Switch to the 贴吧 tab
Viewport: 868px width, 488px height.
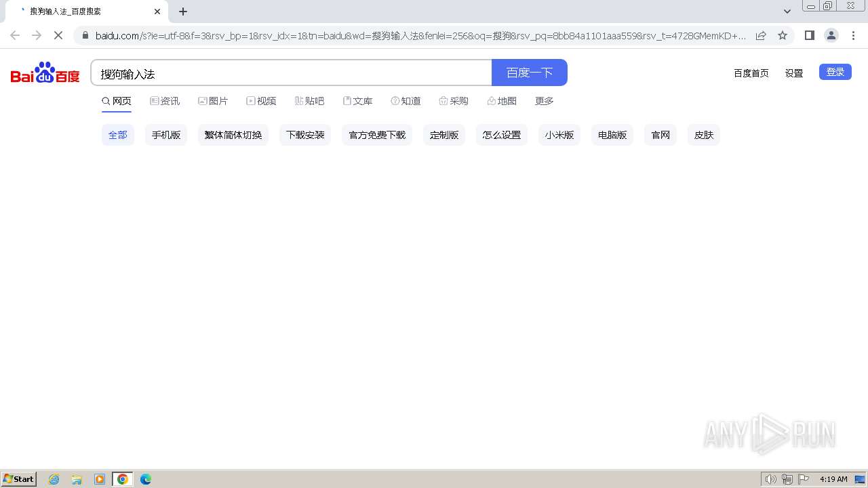(309, 101)
